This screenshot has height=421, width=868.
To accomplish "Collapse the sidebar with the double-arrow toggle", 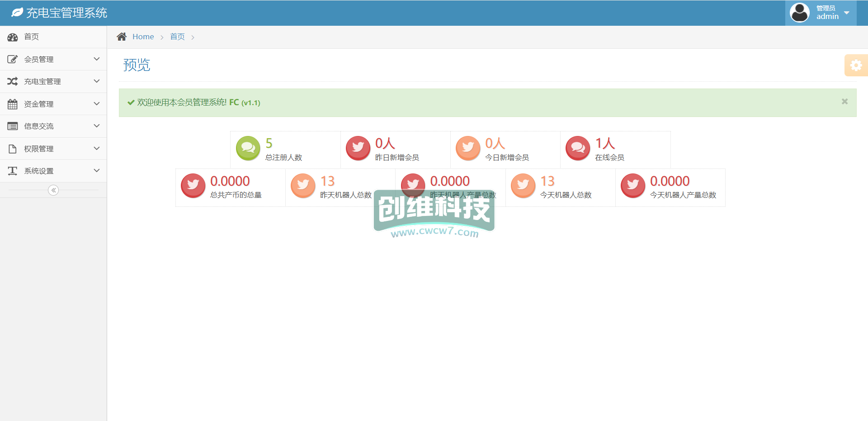I will [53, 190].
